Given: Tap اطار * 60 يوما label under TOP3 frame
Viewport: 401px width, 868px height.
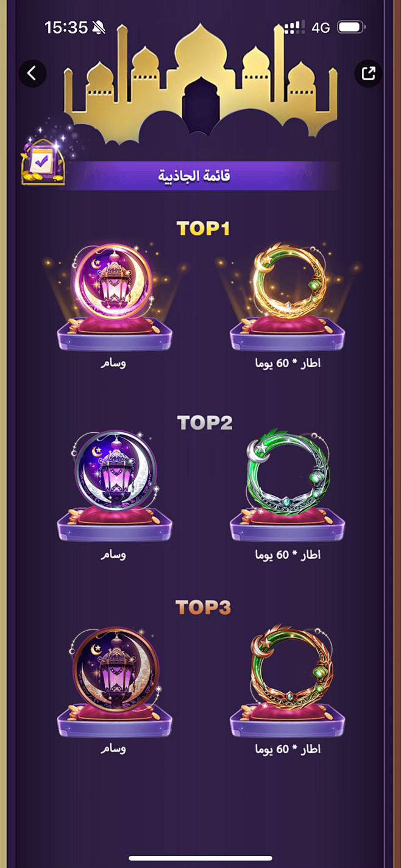Looking at the screenshot, I should [x=288, y=749].
